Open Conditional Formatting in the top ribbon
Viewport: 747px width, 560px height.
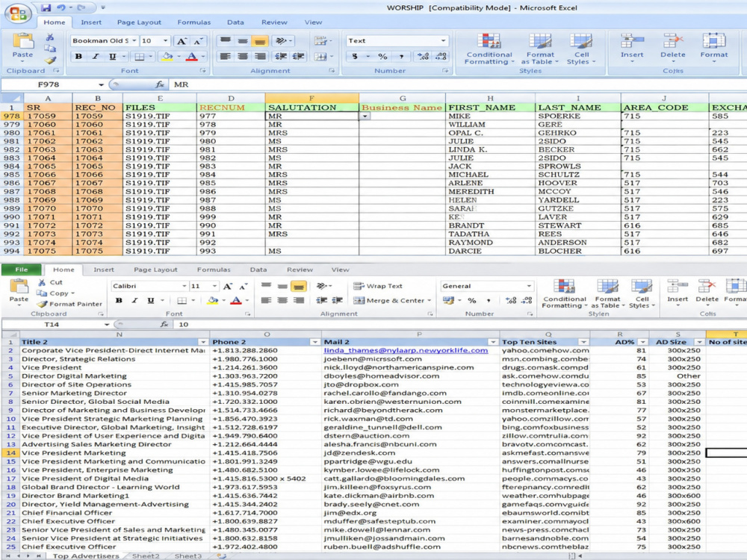click(489, 49)
